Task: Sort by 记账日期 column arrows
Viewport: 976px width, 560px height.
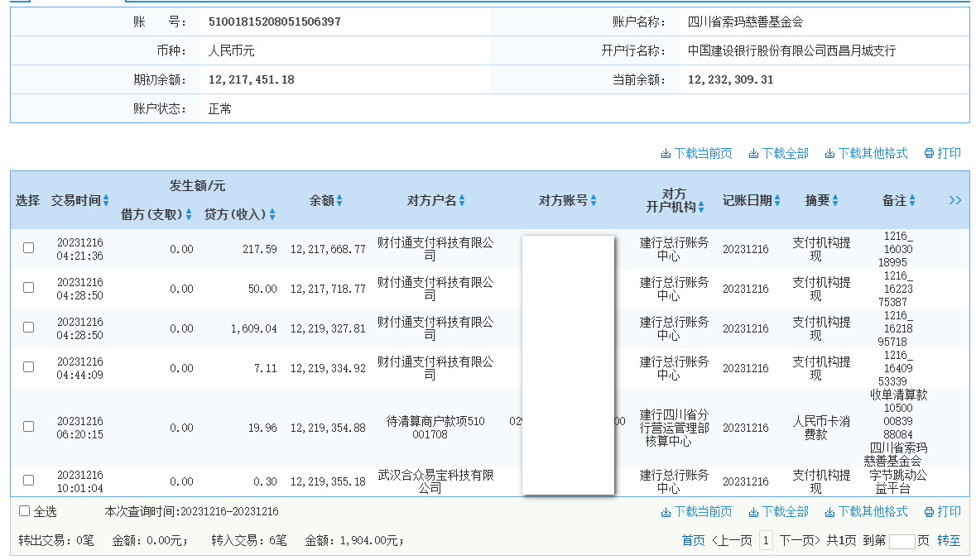Action: [x=776, y=200]
